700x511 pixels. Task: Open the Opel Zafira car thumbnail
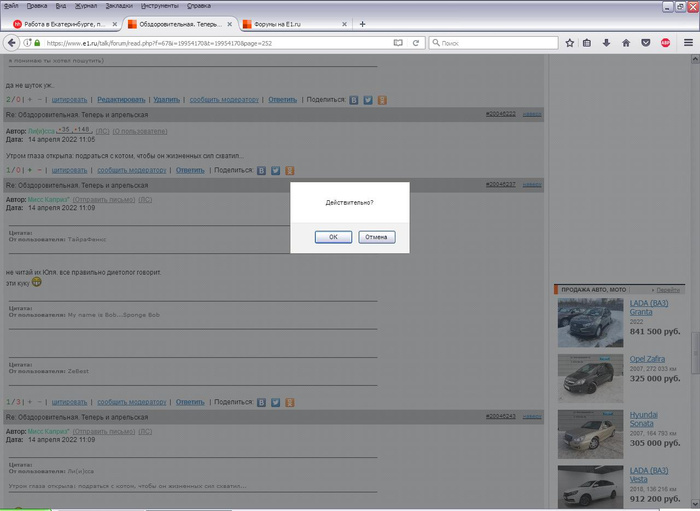click(x=590, y=377)
